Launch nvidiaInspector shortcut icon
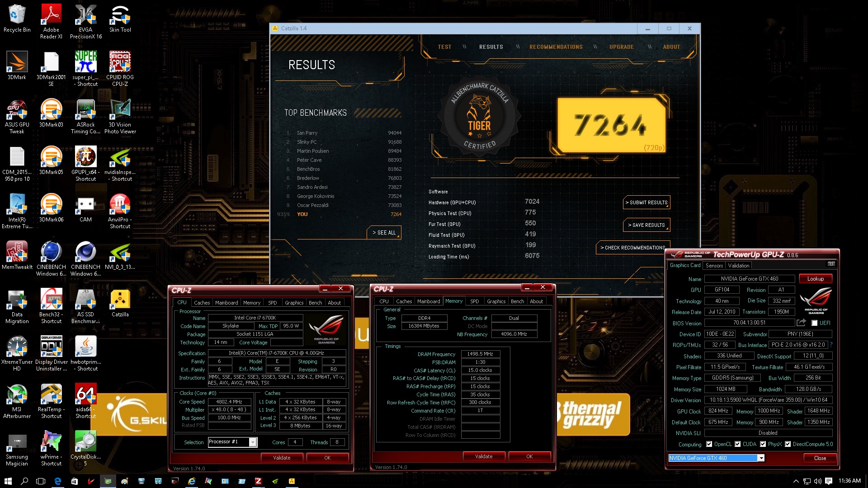Screen dimensions: 868x488 pos(120,164)
